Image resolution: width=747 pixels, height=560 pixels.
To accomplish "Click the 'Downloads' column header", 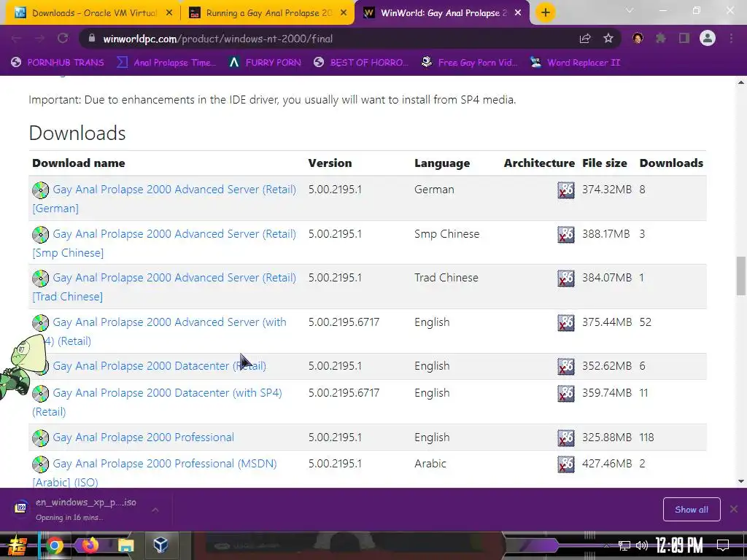I will point(671,163).
